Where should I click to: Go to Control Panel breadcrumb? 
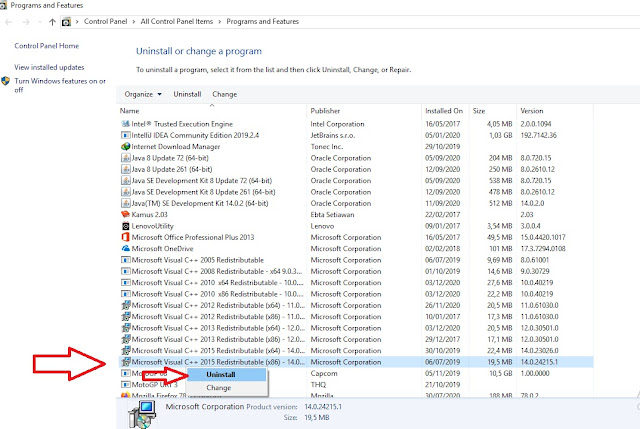[105, 22]
